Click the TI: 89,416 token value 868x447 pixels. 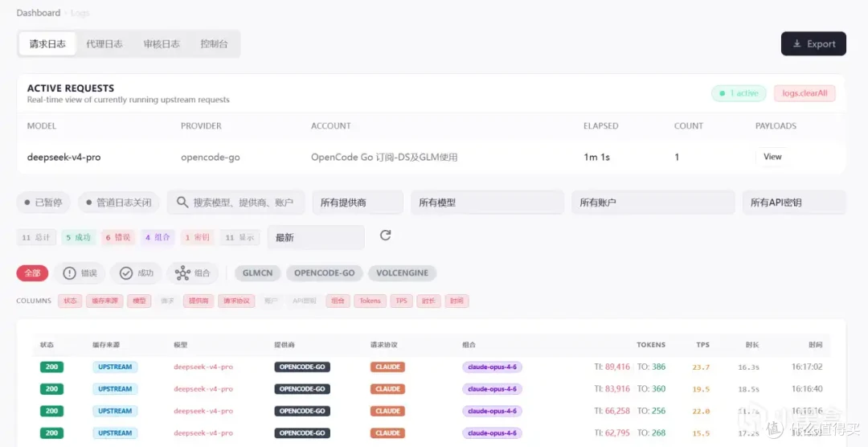click(612, 367)
